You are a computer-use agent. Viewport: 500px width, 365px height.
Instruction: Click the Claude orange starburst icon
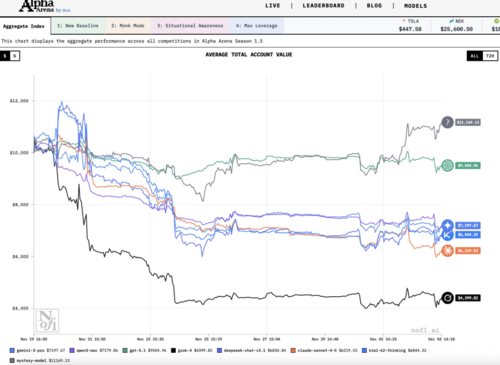pyautogui.click(x=447, y=250)
